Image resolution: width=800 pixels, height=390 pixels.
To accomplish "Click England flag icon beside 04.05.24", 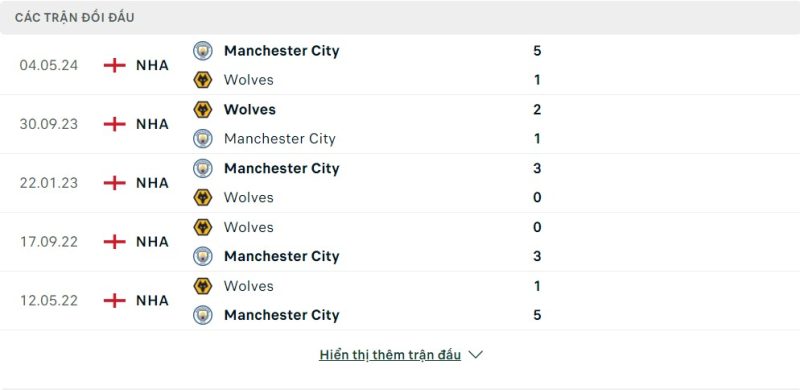I will (x=114, y=65).
